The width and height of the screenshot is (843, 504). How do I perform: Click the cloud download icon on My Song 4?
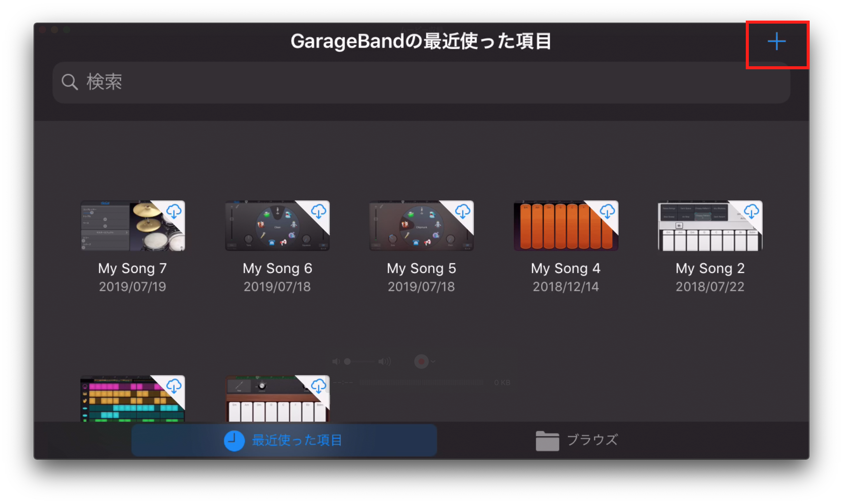pos(607,211)
